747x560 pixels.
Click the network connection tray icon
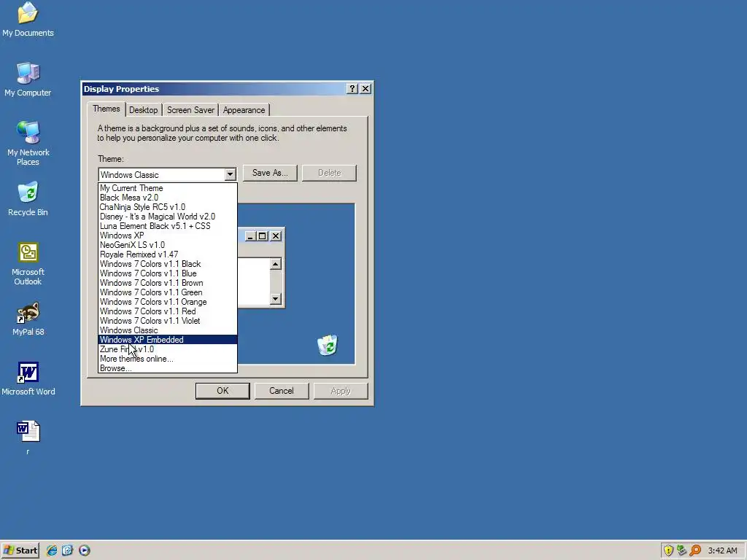click(x=682, y=551)
